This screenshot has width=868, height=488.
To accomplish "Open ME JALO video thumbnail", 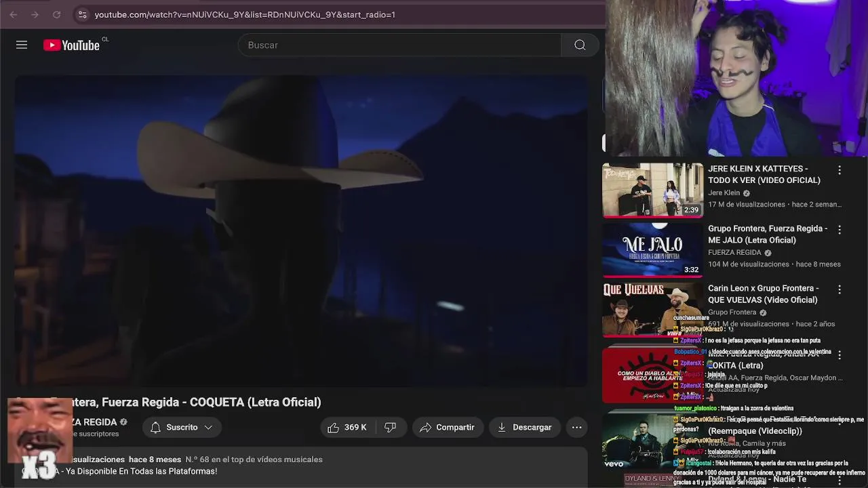I will pyautogui.click(x=652, y=249).
